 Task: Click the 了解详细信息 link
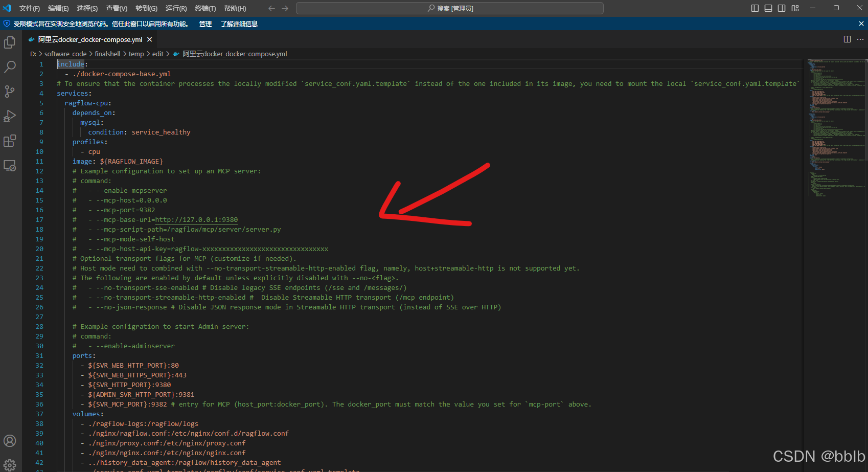point(239,24)
